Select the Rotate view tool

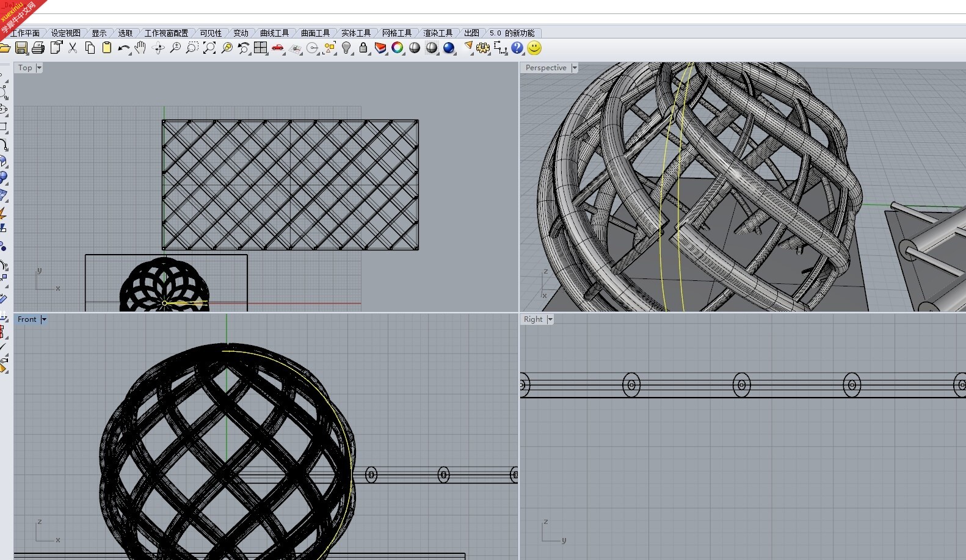point(158,48)
